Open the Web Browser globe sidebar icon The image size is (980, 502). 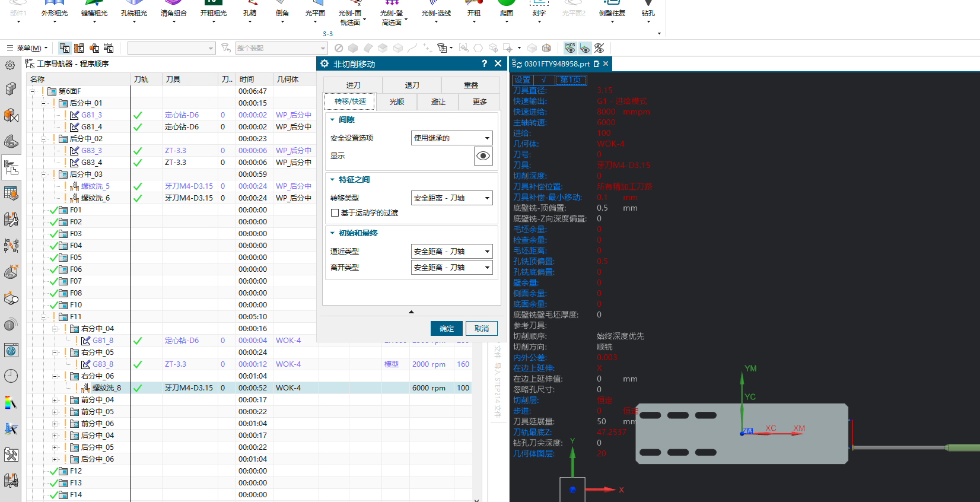[11, 350]
